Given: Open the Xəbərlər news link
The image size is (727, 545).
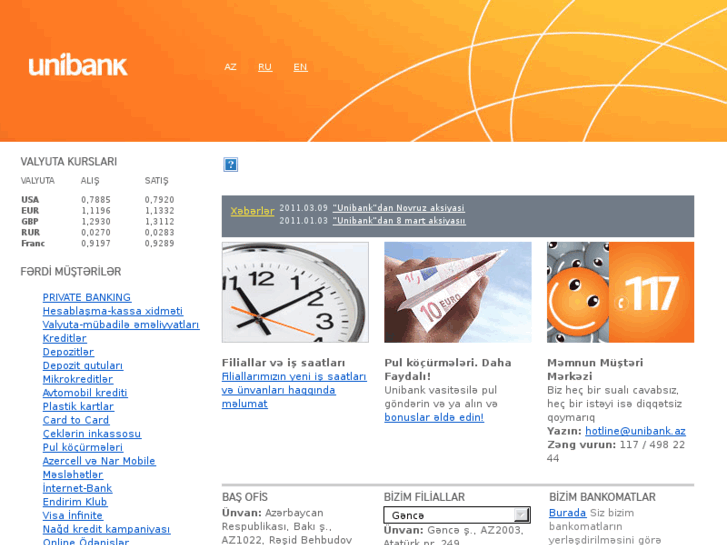Looking at the screenshot, I should point(253,211).
